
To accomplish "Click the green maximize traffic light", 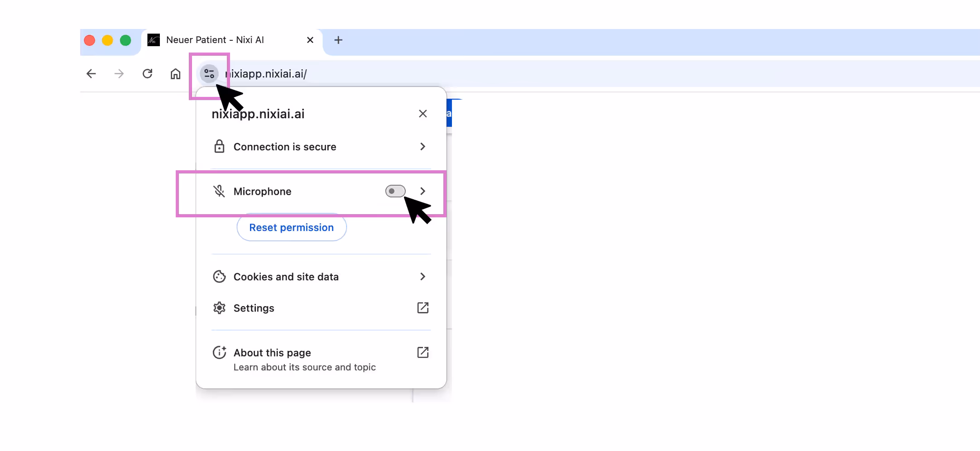I will click(x=125, y=40).
